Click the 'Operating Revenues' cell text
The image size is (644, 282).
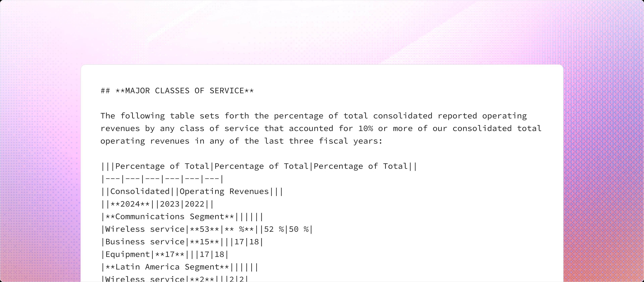pyautogui.click(x=224, y=191)
